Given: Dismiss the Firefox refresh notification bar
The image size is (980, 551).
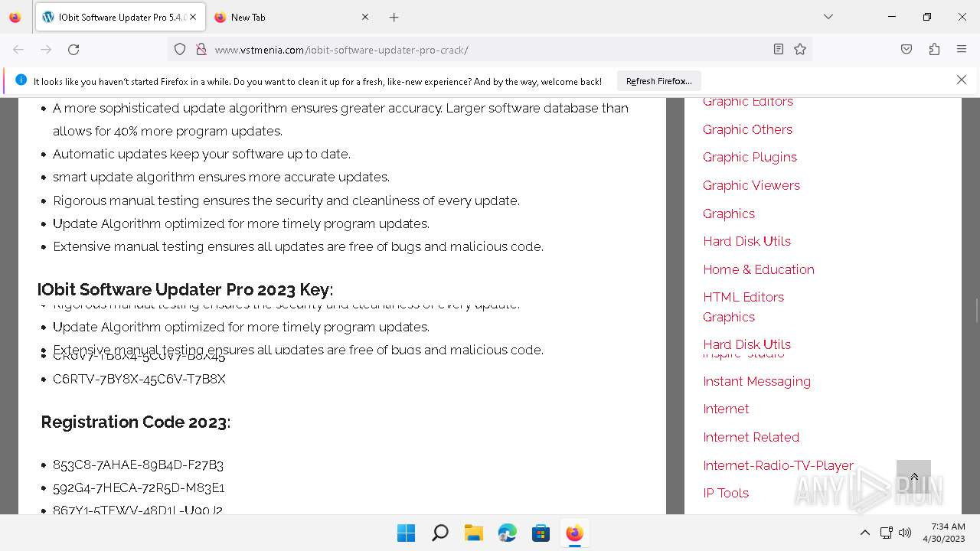Looking at the screenshot, I should point(962,80).
